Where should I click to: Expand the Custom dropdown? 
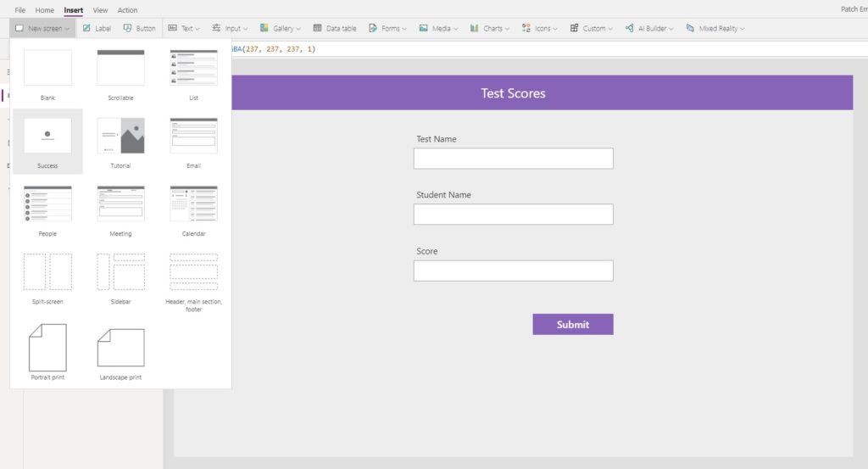pyautogui.click(x=591, y=28)
